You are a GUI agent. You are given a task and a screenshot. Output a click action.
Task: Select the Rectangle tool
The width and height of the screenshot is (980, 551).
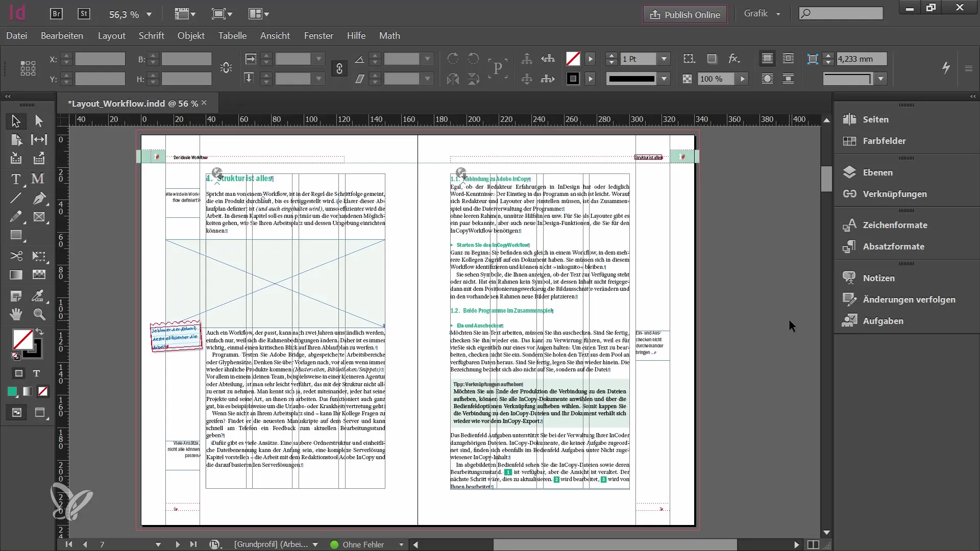(x=16, y=235)
